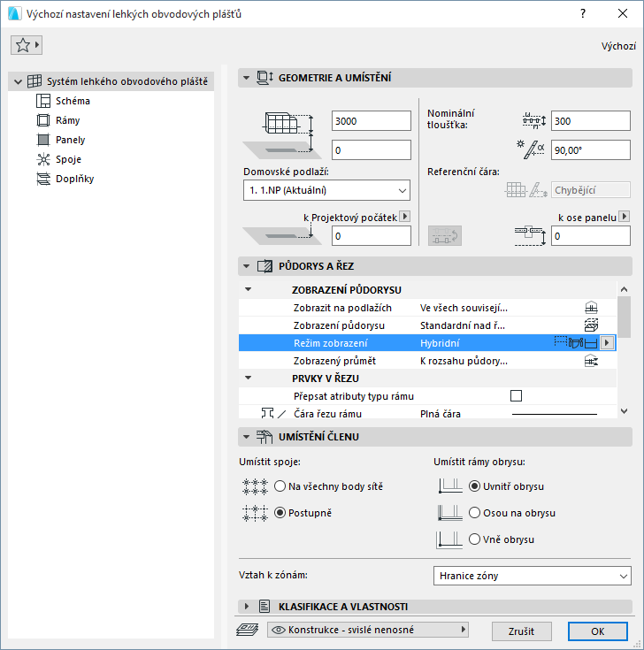The height and width of the screenshot is (650, 644).
Task: Select the Panely page icon
Action: [x=43, y=140]
